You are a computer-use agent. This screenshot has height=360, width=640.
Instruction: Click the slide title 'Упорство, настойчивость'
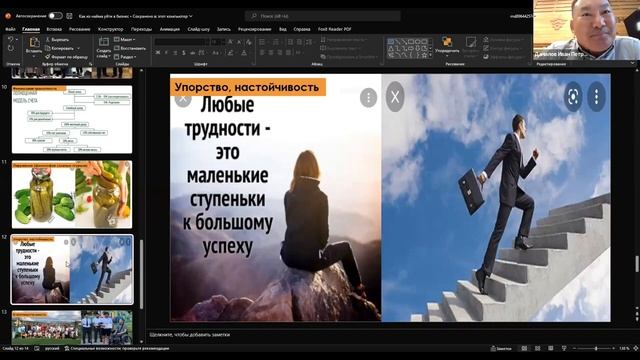point(247,87)
